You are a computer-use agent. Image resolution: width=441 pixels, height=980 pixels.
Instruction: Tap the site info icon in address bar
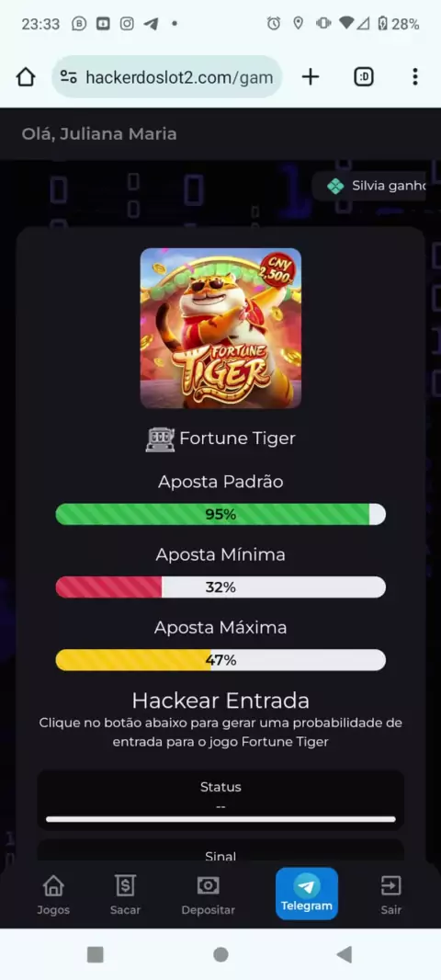click(69, 77)
